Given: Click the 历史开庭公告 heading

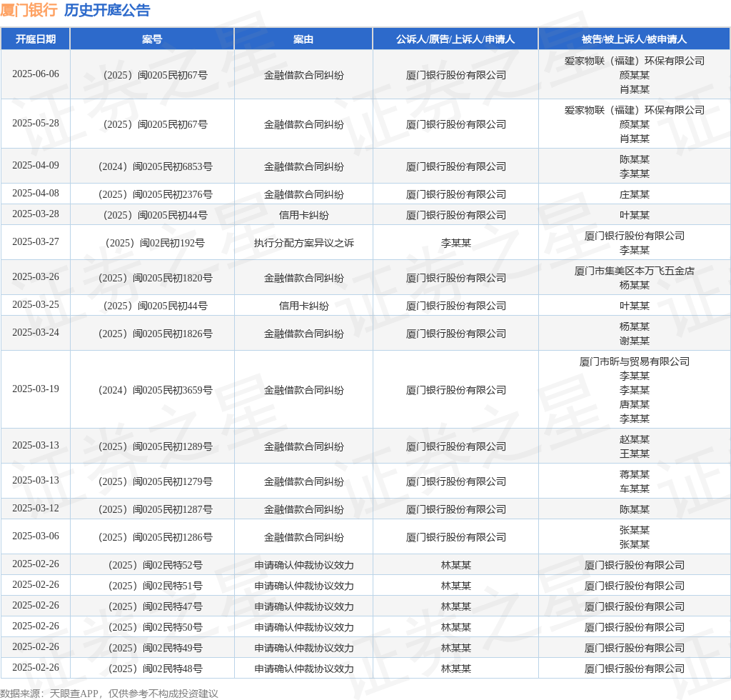Looking at the screenshot, I should click(107, 10).
